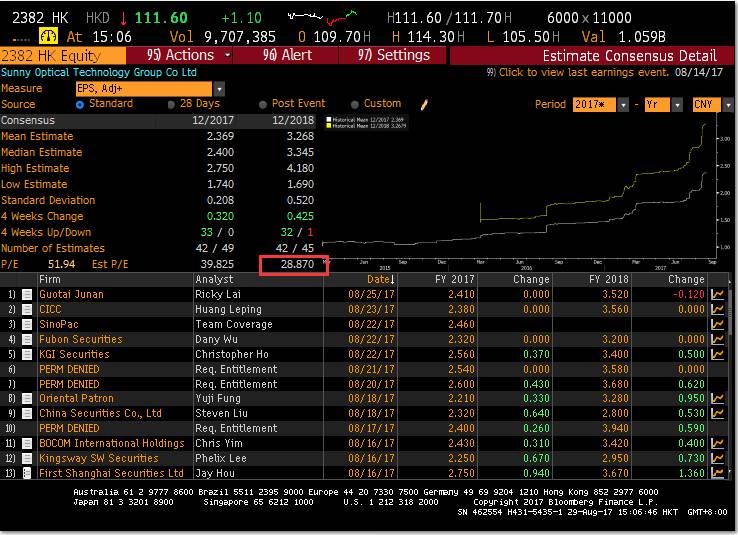
Task: Click the EPS, Adj+ measure field
Action: [144, 89]
